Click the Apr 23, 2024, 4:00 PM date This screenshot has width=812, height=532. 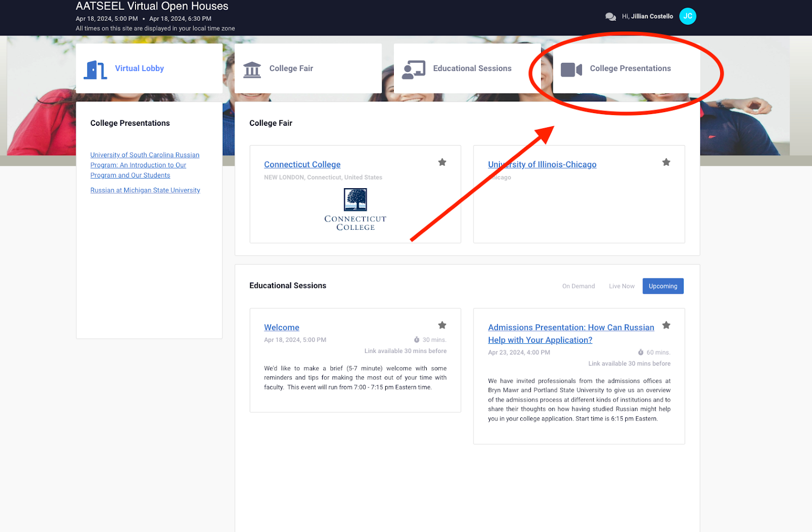click(x=519, y=352)
